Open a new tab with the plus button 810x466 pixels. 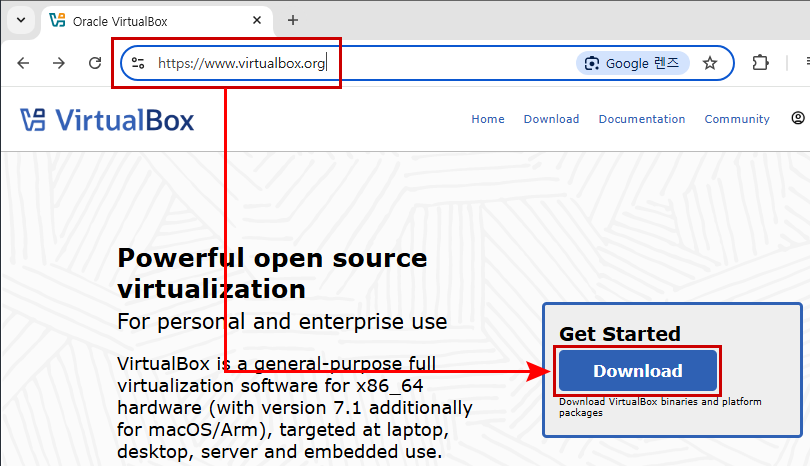[293, 20]
